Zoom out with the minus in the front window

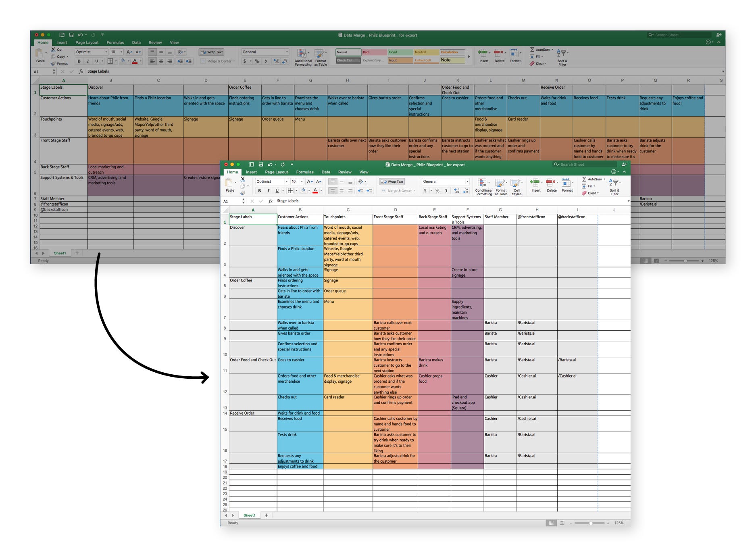click(571, 523)
